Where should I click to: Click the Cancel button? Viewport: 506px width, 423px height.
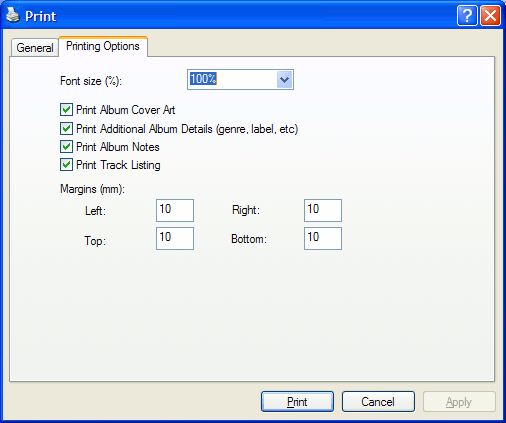[378, 402]
